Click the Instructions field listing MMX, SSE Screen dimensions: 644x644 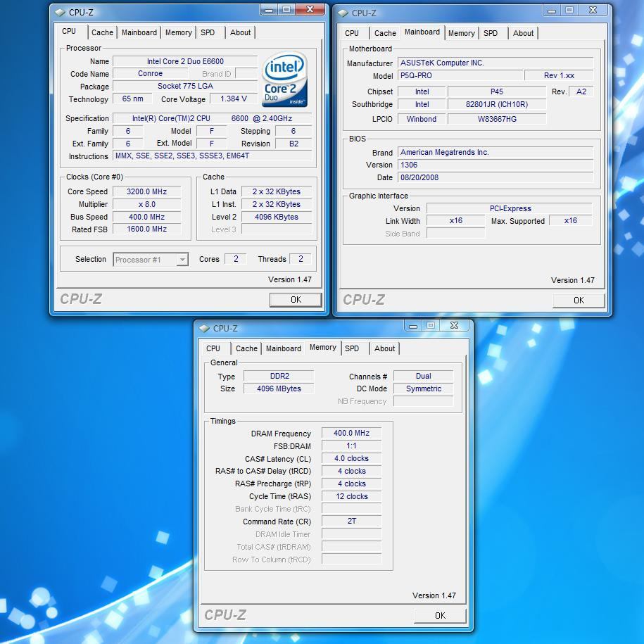pos(212,156)
